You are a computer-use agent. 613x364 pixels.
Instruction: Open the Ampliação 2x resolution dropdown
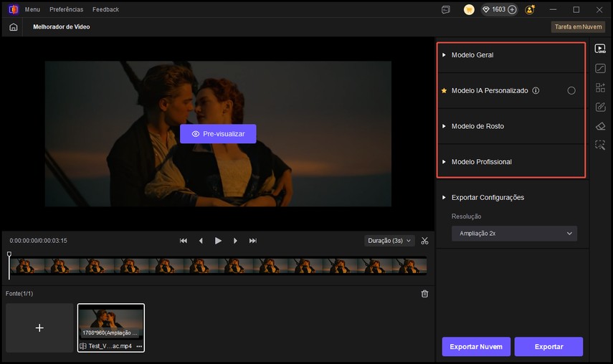pos(514,234)
